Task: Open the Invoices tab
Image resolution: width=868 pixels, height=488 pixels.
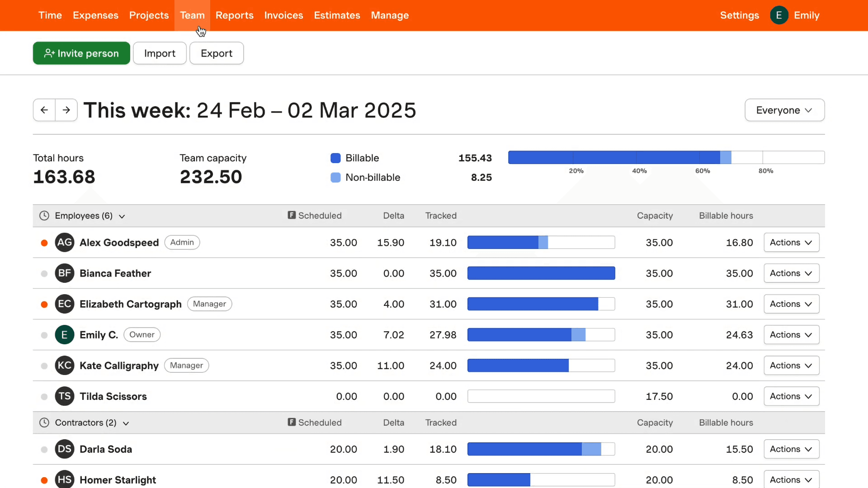Action: point(283,15)
